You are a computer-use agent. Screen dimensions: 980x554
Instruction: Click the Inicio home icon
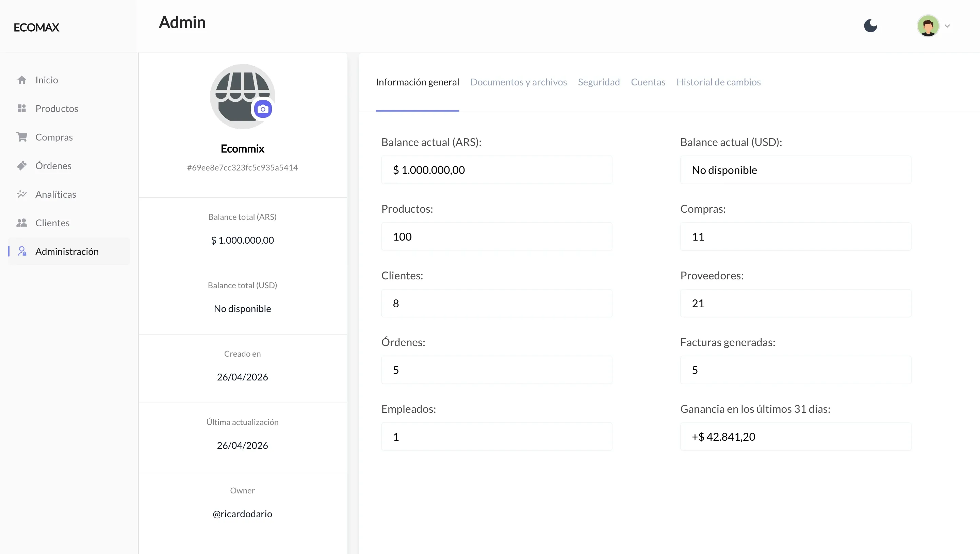click(x=22, y=80)
